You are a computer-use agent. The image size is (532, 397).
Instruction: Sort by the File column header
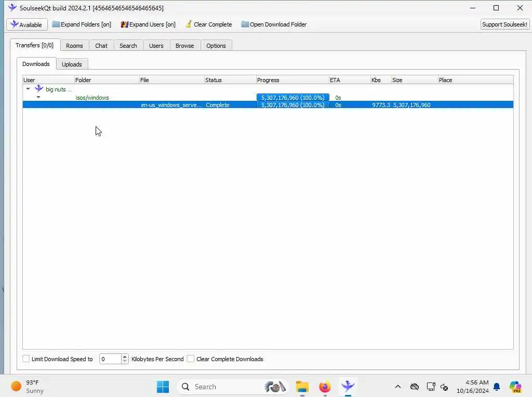tap(171, 80)
